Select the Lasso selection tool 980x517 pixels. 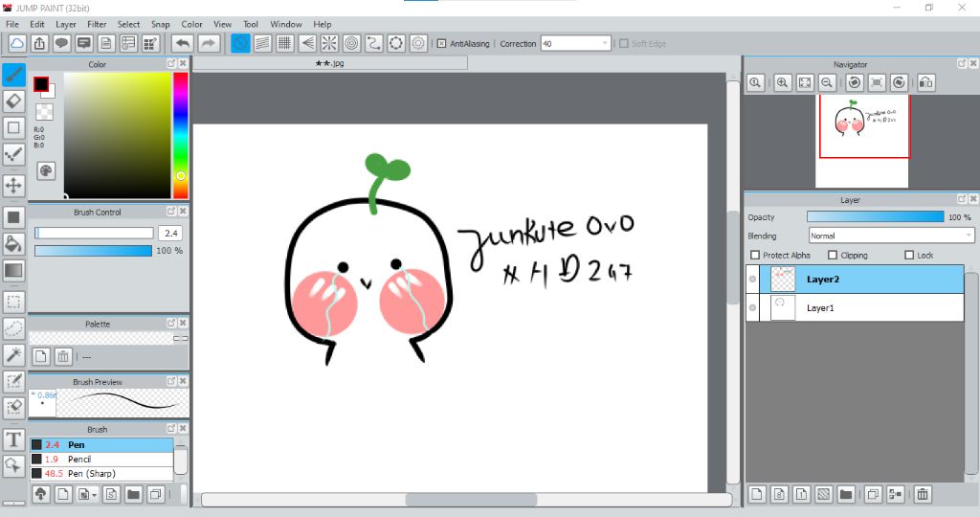point(13,328)
